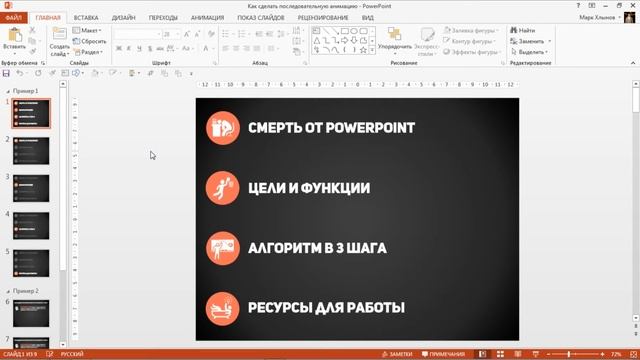Click the Help question mark icon
The image size is (640, 360).
(x=578, y=6)
